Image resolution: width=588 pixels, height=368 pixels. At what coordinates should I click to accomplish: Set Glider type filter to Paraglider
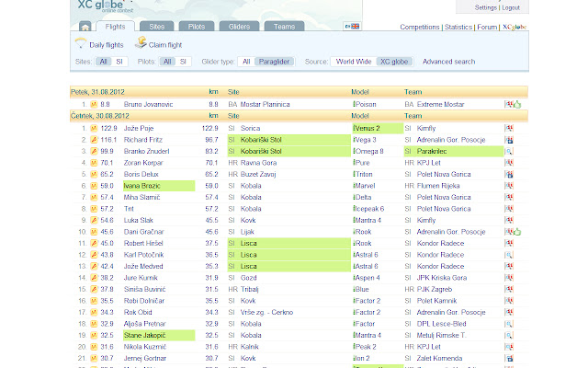click(274, 62)
